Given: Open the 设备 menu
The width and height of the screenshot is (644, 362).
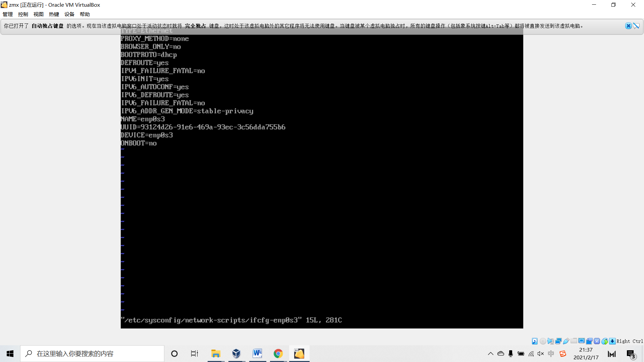Looking at the screenshot, I should (69, 14).
